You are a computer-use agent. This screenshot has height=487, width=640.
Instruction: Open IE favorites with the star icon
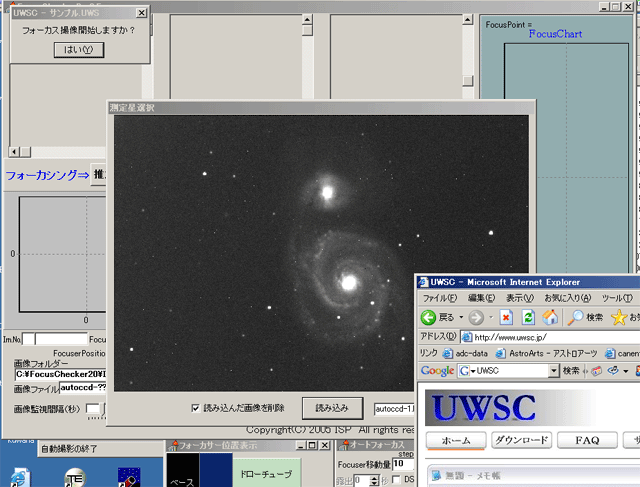coord(619,318)
